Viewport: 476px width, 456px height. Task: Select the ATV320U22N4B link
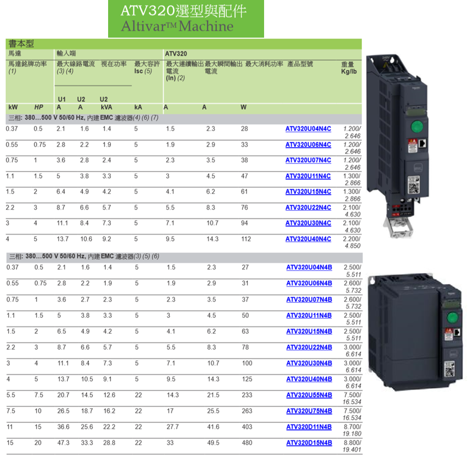pyautogui.click(x=309, y=347)
